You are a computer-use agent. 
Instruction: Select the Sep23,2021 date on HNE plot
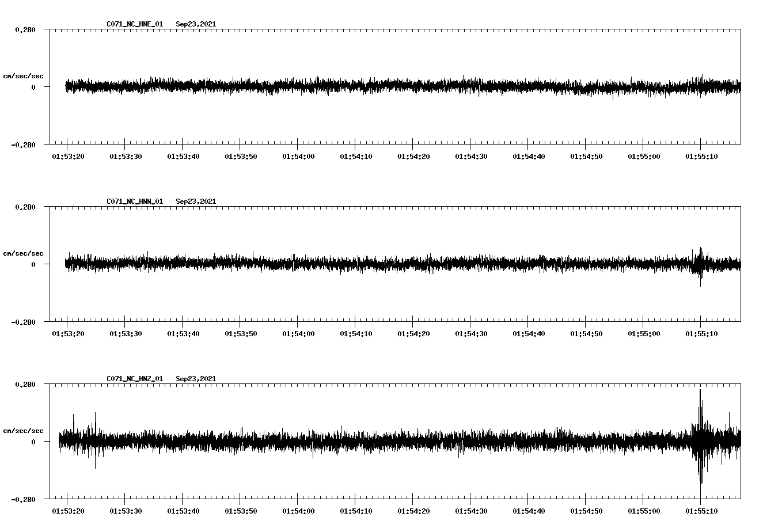pos(196,24)
